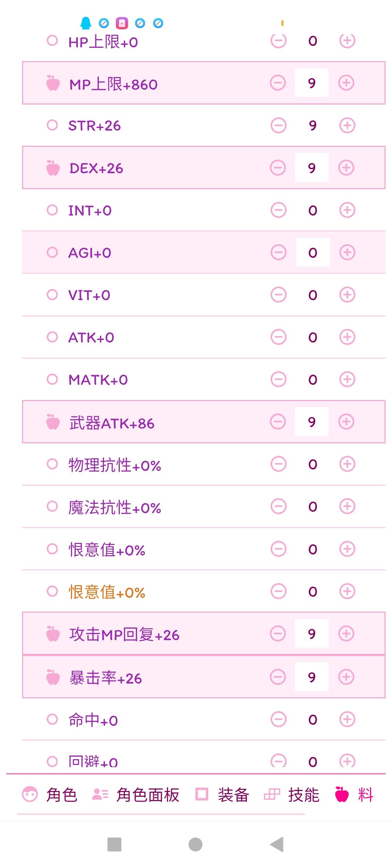
Task: Open the 角色面板 tab
Action: (136, 795)
